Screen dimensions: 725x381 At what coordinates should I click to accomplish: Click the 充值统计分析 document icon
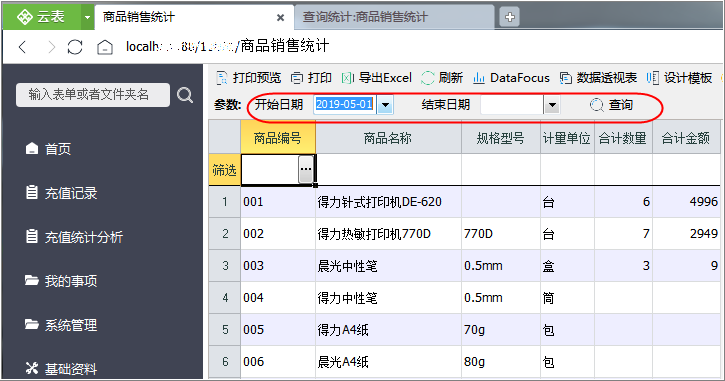coord(32,236)
